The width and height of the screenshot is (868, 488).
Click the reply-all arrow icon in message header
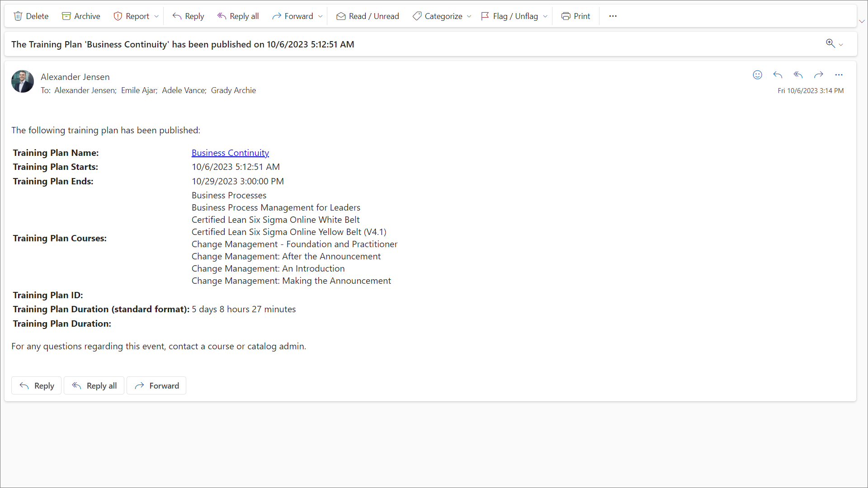[798, 75]
